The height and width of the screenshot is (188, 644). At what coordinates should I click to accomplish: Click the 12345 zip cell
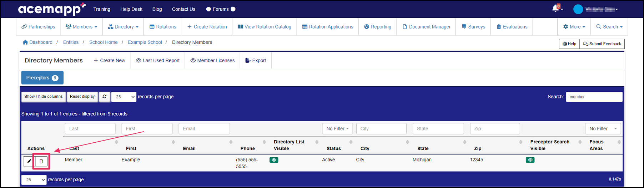[477, 160]
